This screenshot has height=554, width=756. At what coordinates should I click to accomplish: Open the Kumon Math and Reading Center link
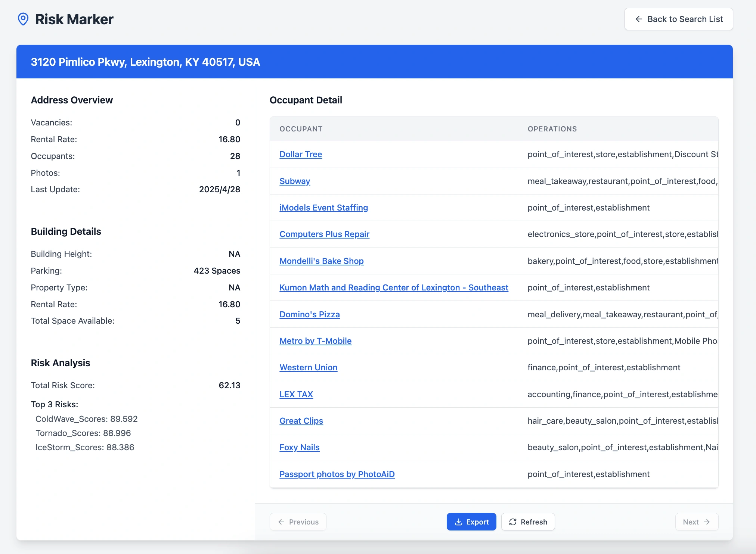tap(394, 287)
